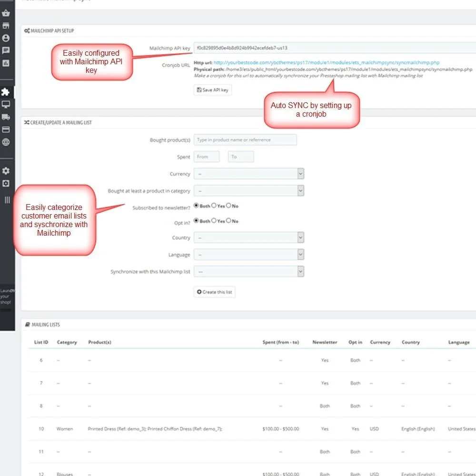Click the Save API key button
The height and width of the screenshot is (476, 476).
pos(212,89)
